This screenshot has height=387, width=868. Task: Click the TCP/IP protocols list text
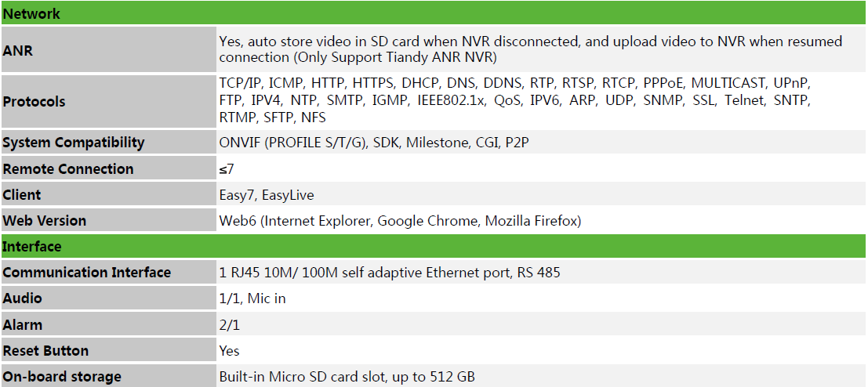[515, 100]
